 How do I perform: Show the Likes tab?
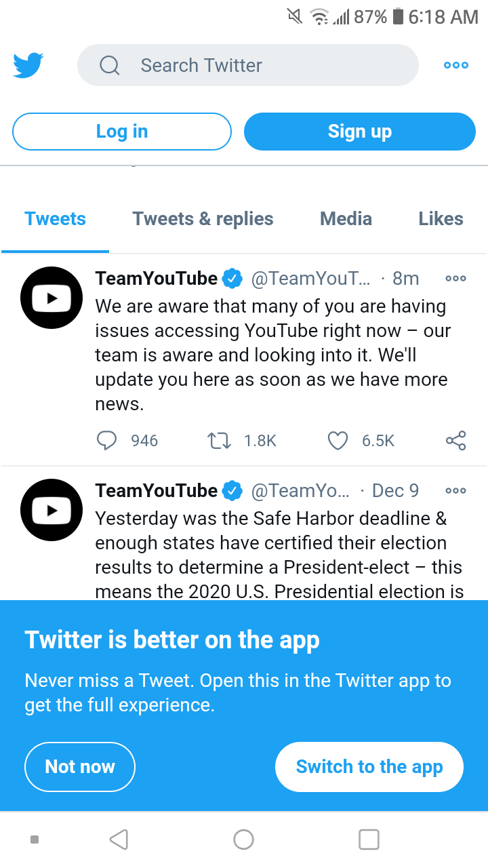[x=441, y=219]
